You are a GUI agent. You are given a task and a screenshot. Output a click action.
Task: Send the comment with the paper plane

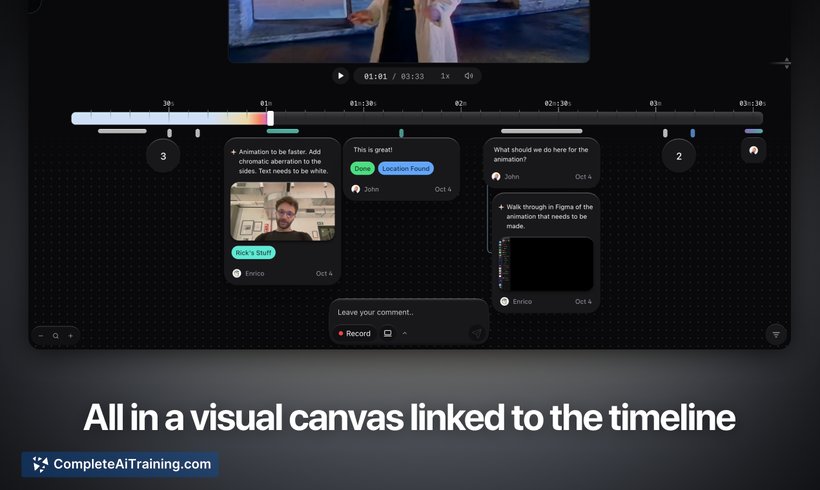(476, 333)
